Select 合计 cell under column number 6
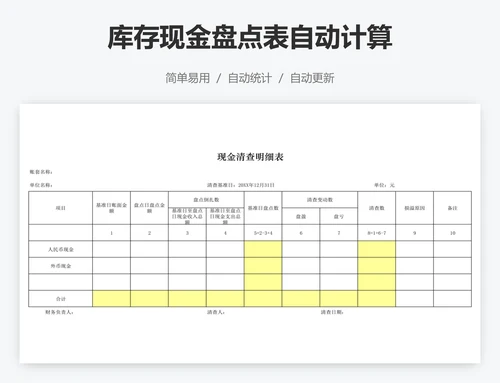 click(x=301, y=299)
